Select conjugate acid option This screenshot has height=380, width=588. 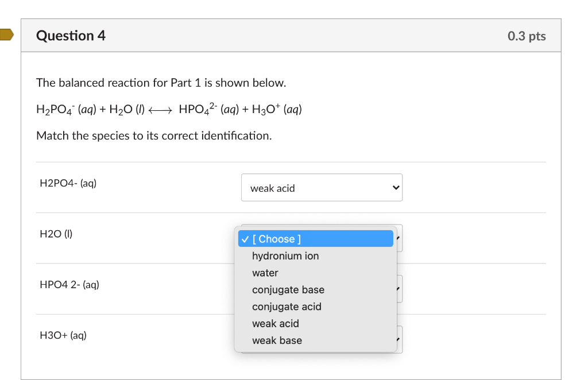(x=315, y=307)
